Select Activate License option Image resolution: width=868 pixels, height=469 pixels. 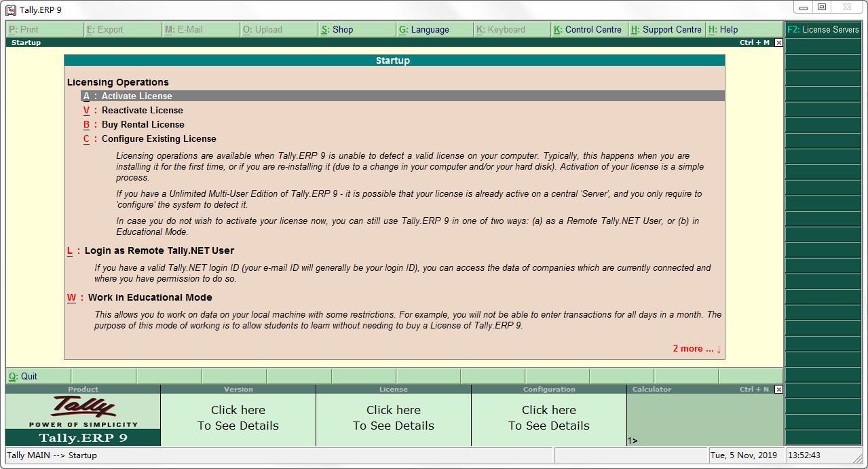coord(136,96)
